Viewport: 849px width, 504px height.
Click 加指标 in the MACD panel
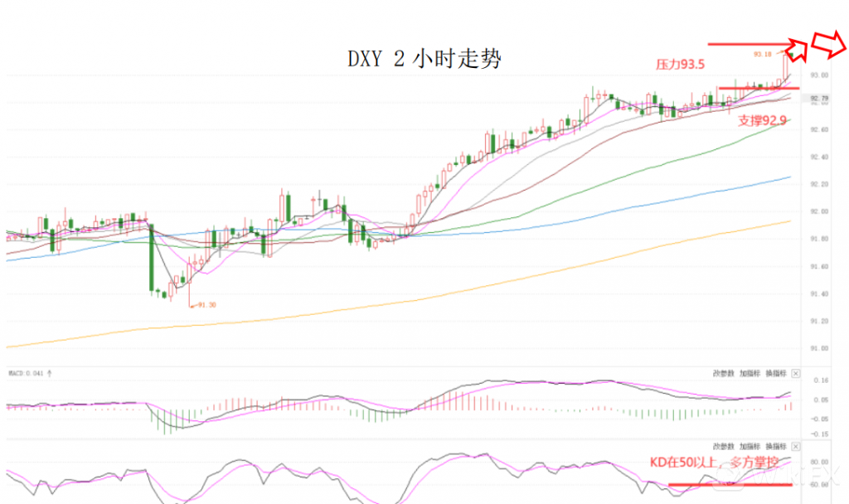(x=750, y=373)
